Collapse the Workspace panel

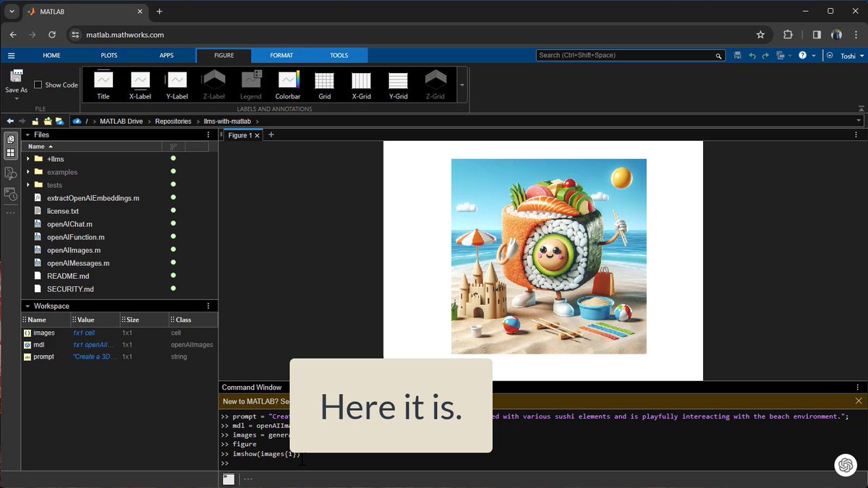[27, 307]
